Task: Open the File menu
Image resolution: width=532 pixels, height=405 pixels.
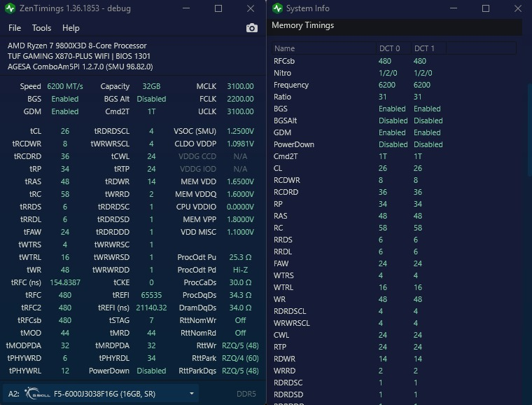Action: pos(15,28)
